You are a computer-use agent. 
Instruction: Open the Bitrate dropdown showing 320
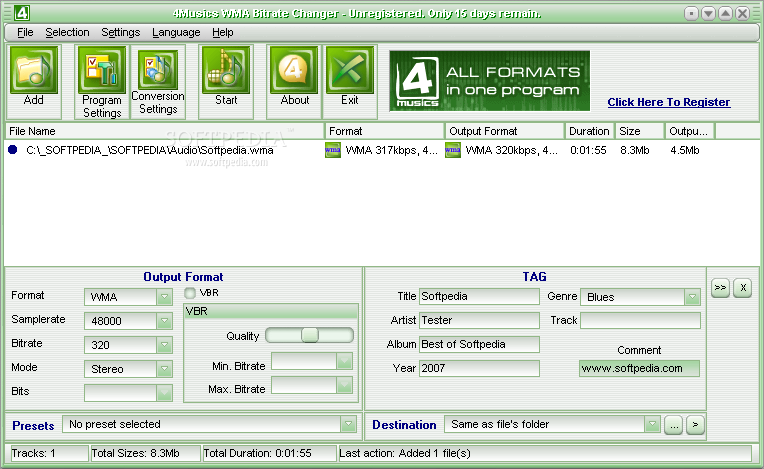click(x=164, y=344)
